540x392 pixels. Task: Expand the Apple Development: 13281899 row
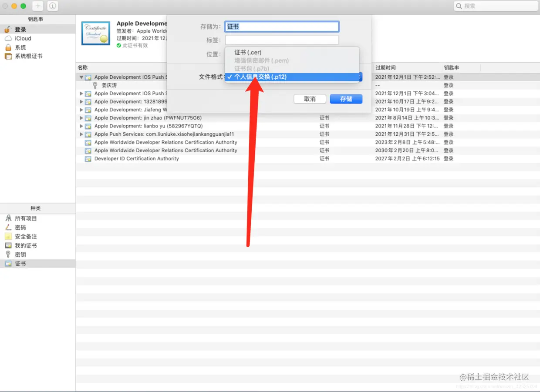pyautogui.click(x=81, y=101)
